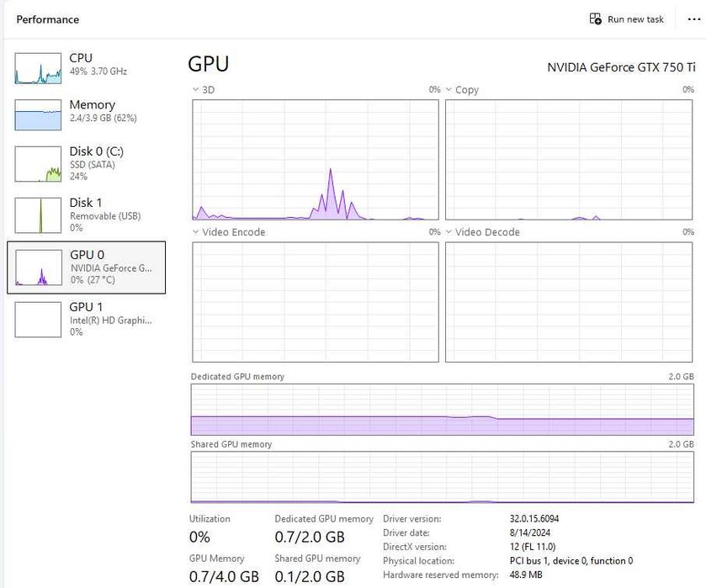
Task: Select the CPU mini graph thumbnail
Action: [38, 68]
